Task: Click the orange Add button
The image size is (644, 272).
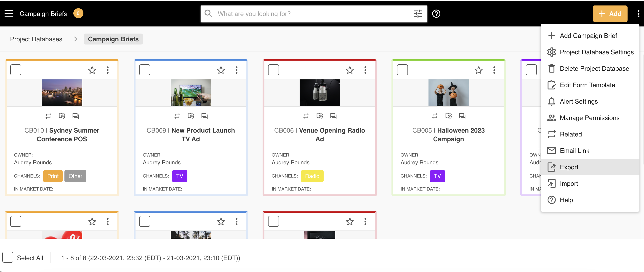Action: [x=610, y=14]
